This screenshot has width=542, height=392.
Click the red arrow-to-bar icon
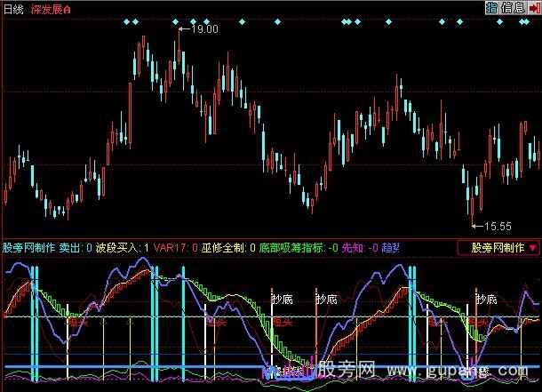coord(534,7)
